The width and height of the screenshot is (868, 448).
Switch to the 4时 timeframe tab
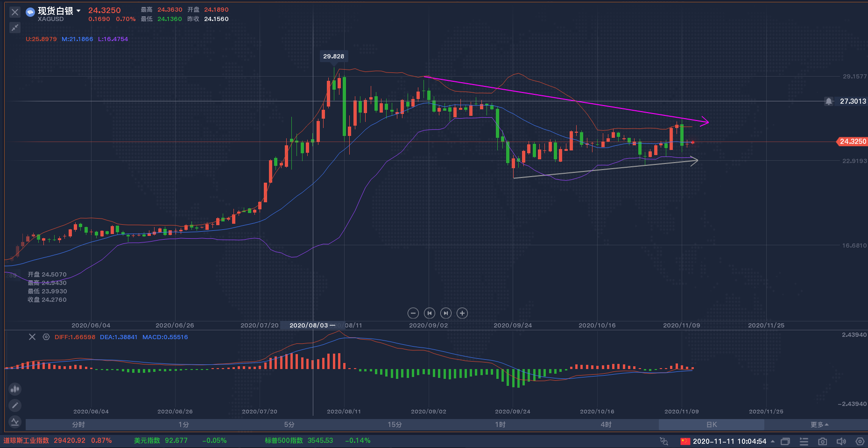point(606,425)
